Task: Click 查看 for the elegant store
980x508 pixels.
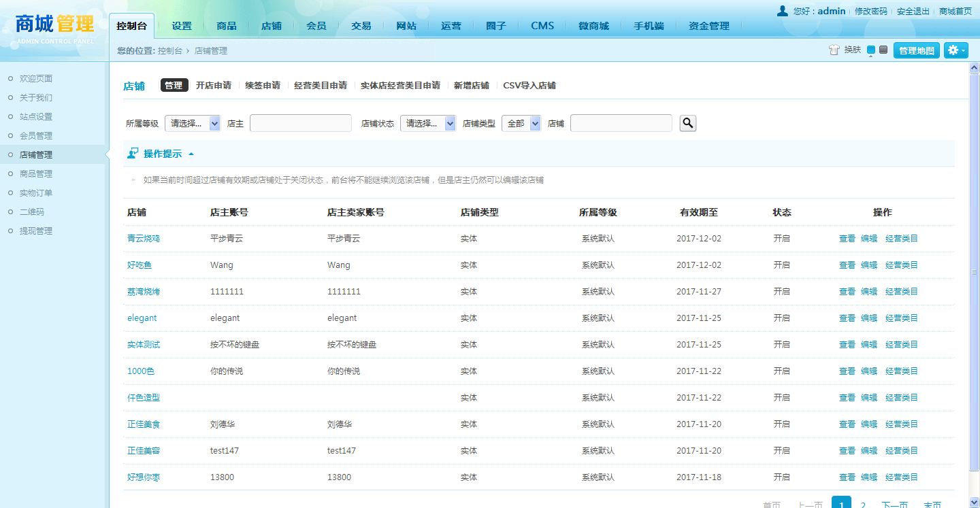Action: (847, 318)
